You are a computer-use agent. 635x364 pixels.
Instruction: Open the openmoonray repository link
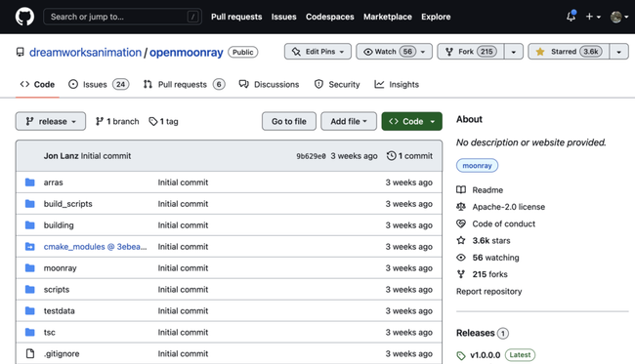187,52
